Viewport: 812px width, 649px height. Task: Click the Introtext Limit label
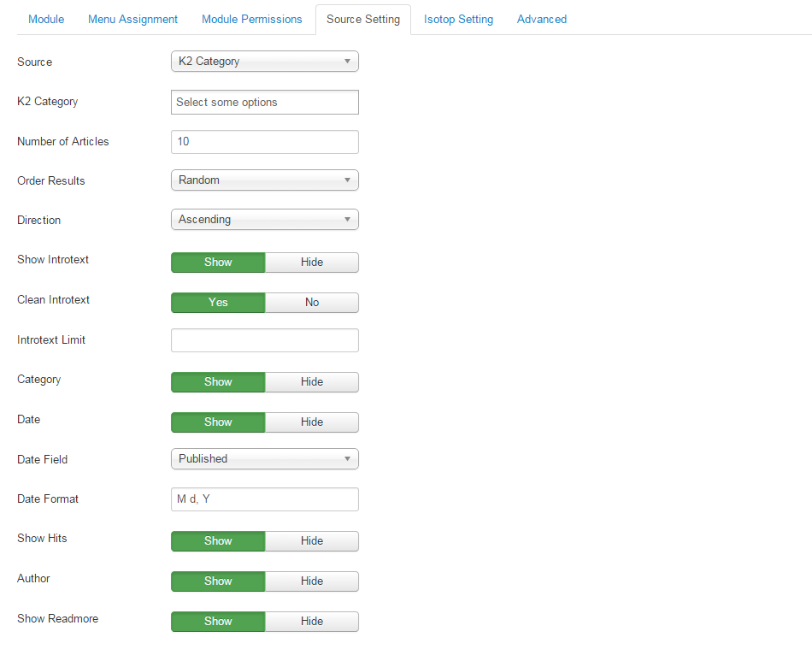point(50,339)
